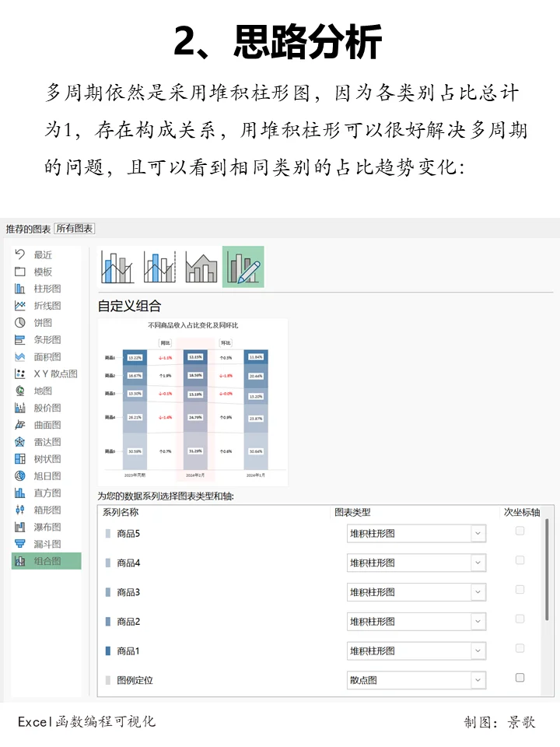
Task: Click the 柱形图 category label
Action: (47, 289)
